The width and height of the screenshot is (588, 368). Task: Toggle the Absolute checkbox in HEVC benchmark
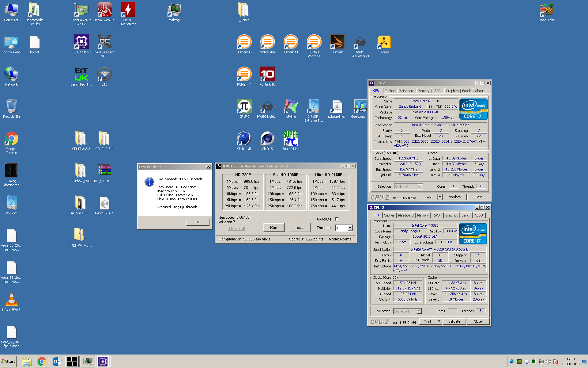[337, 219]
